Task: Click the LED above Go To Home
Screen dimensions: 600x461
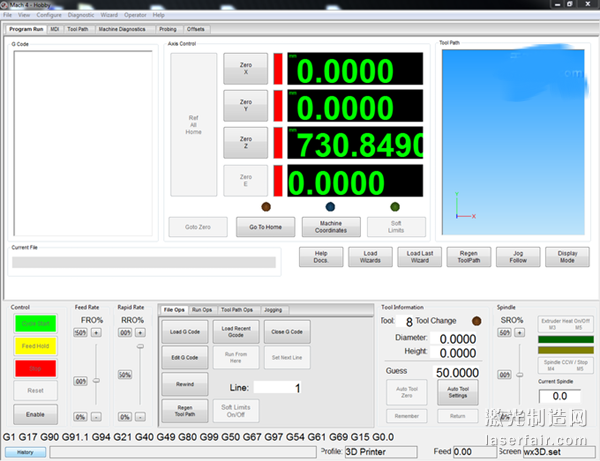Action: pyautogui.click(x=266, y=207)
